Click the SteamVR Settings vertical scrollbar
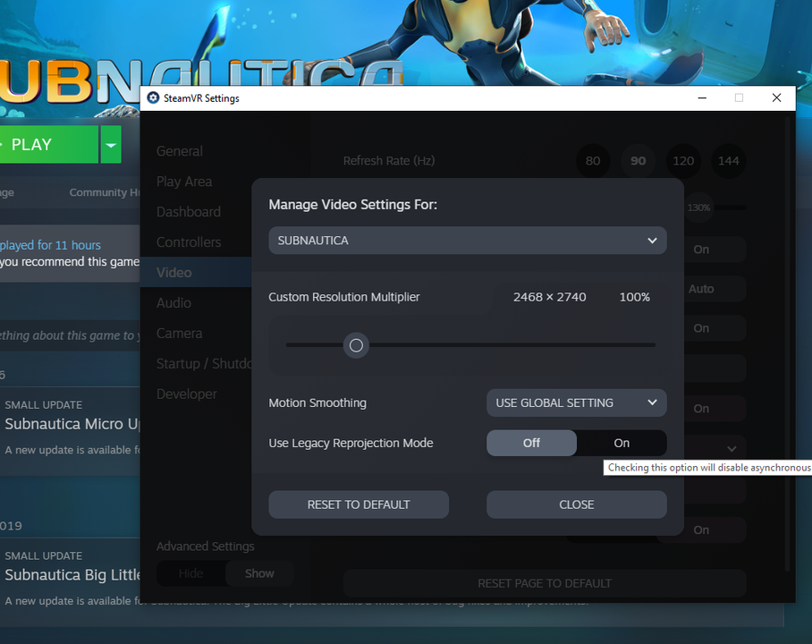This screenshot has width=812, height=644. [x=787, y=344]
